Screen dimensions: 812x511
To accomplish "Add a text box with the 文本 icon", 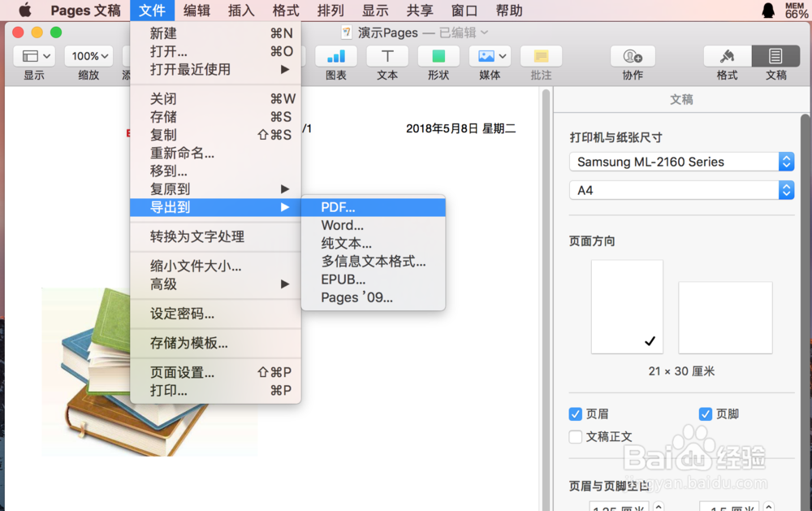I will [387, 57].
